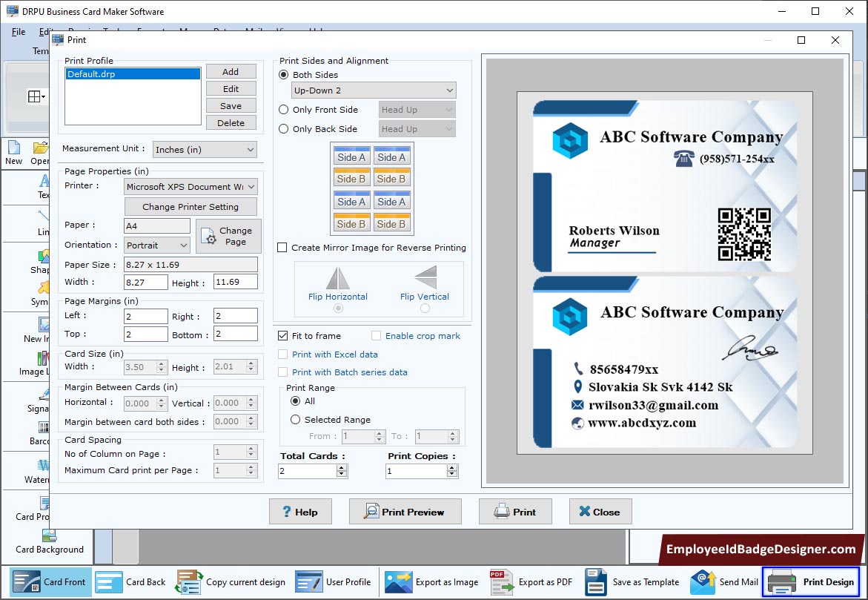This screenshot has height=600, width=868.
Task: Click Save profile button
Action: [x=231, y=106]
